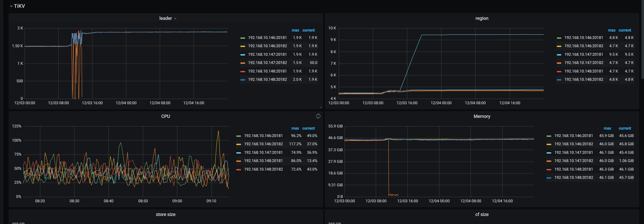Sort leader legend by max column

(x=295, y=30)
